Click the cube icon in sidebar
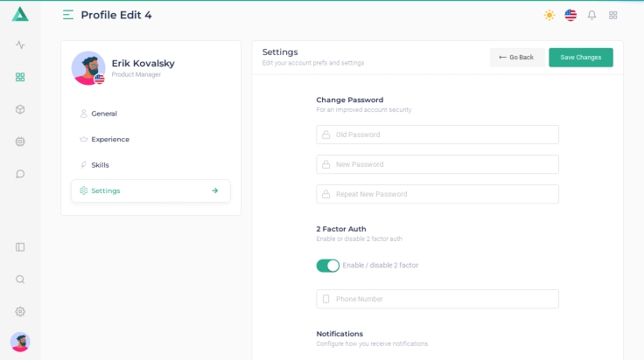 pyautogui.click(x=20, y=109)
